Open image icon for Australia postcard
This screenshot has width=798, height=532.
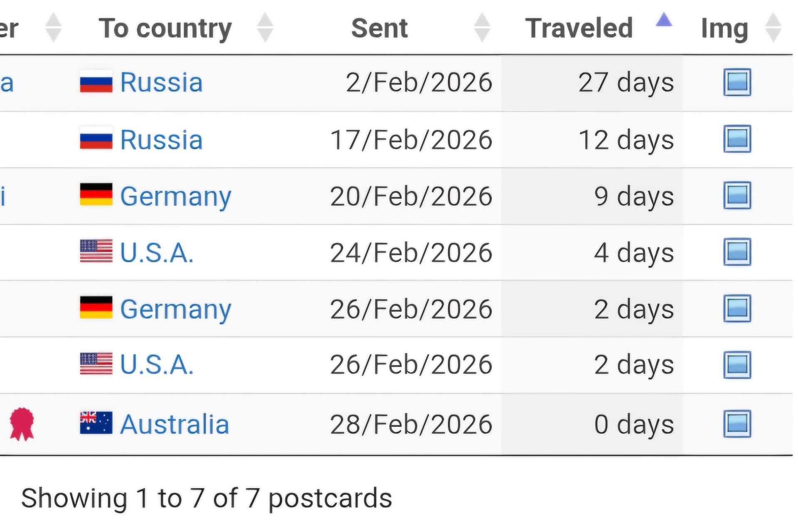(737, 424)
